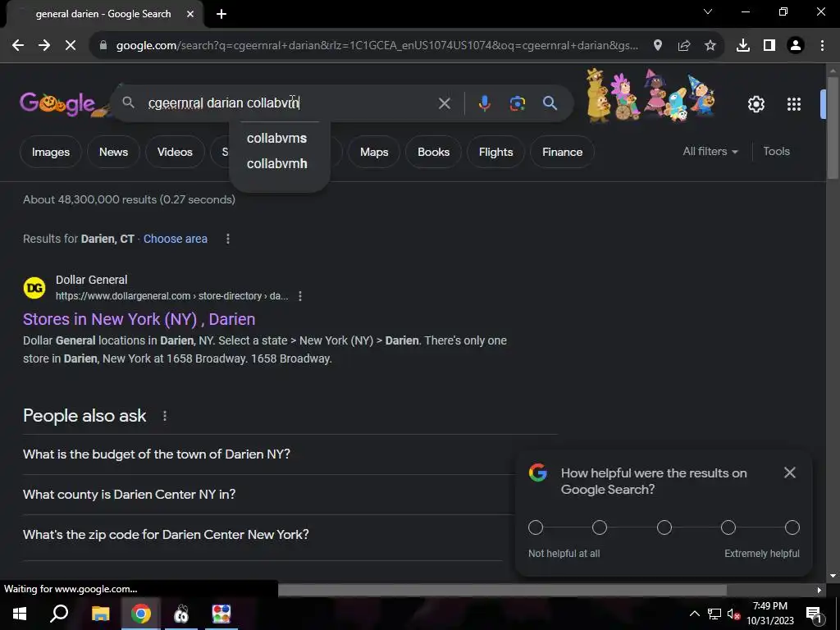Share this page using the share icon
The height and width of the screenshot is (630, 840).
(x=683, y=46)
